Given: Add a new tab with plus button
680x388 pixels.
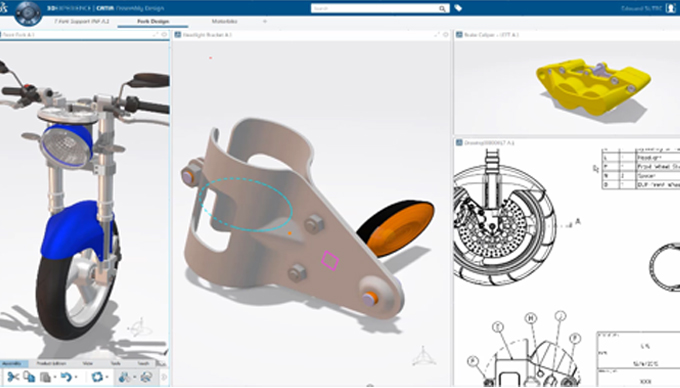Looking at the screenshot, I should tap(265, 21).
